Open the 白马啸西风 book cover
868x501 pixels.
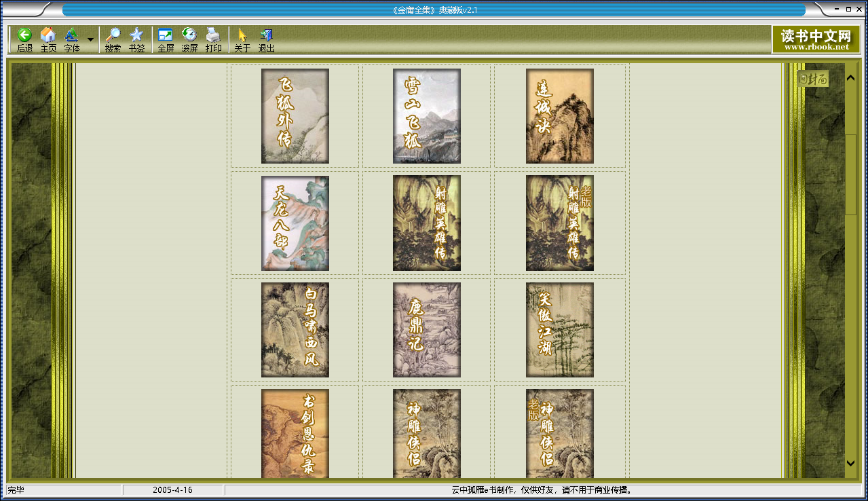point(295,330)
